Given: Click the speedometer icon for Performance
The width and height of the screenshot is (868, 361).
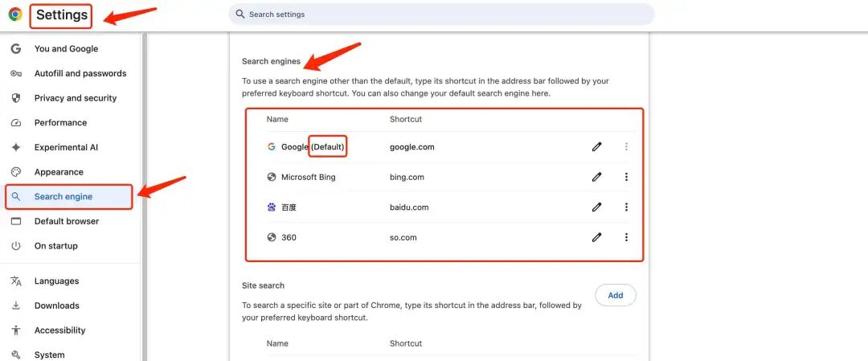Looking at the screenshot, I should pyautogui.click(x=16, y=123).
